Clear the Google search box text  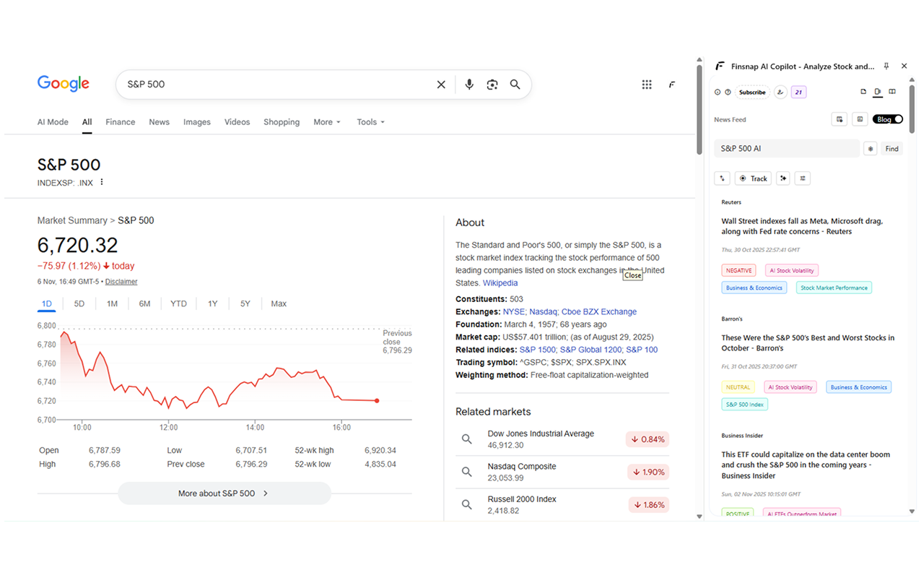(x=441, y=85)
